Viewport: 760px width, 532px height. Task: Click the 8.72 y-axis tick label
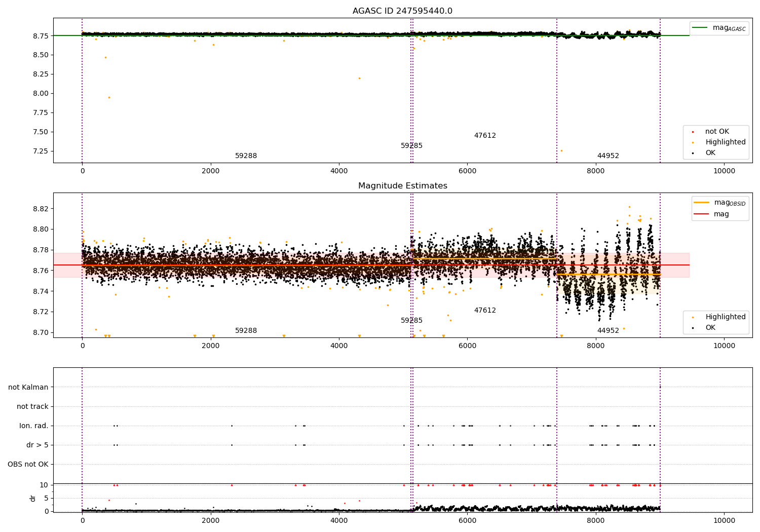pyautogui.click(x=41, y=312)
